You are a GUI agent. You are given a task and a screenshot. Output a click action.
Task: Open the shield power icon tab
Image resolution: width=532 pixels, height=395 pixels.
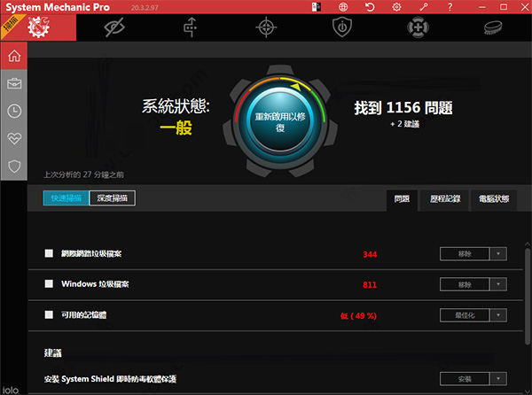click(x=342, y=27)
